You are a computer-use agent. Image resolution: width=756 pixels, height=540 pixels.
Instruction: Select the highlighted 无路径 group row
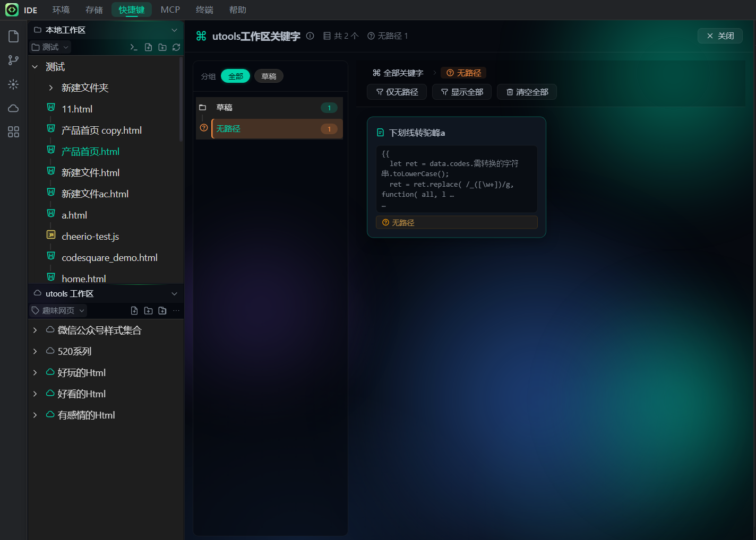click(269, 129)
